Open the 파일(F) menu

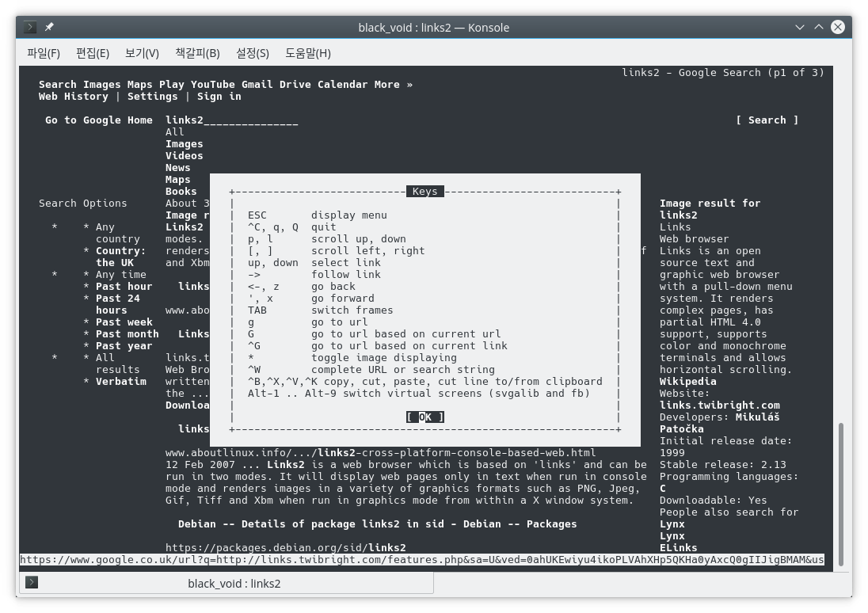coord(44,53)
